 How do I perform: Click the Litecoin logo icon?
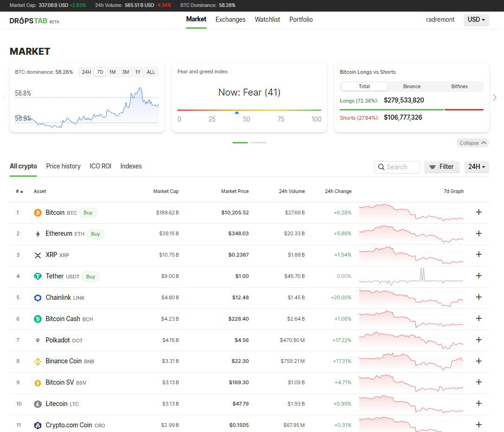click(x=38, y=404)
